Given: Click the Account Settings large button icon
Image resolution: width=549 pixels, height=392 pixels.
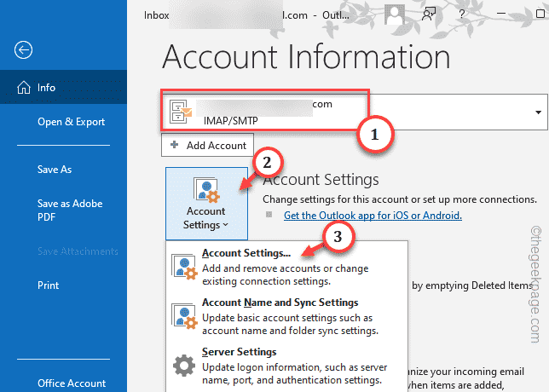Looking at the screenshot, I should (x=206, y=190).
